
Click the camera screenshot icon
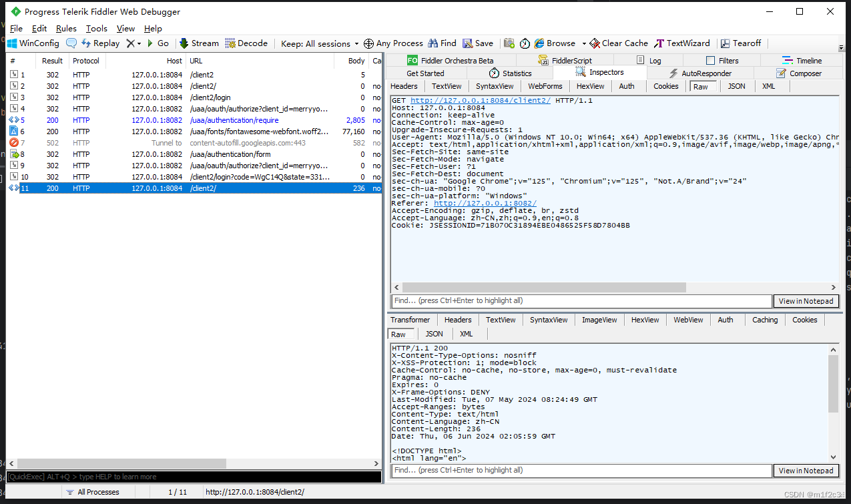click(x=509, y=43)
